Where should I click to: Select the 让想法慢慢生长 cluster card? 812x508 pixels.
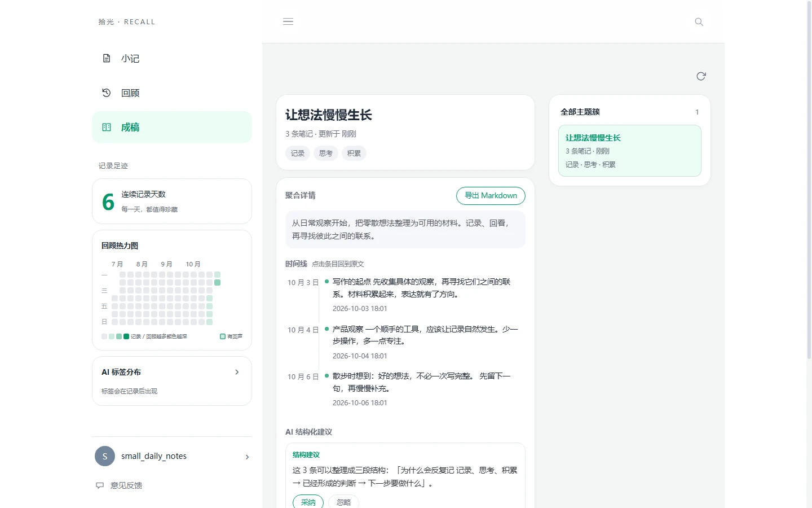pos(630,151)
